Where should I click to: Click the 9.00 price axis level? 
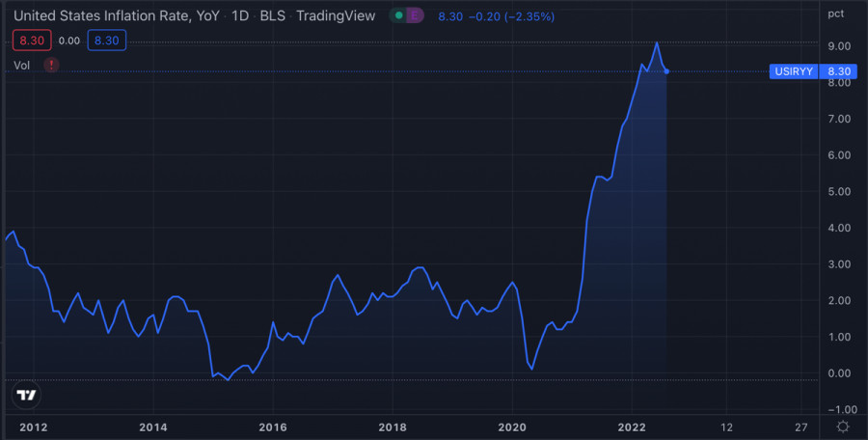[x=838, y=46]
